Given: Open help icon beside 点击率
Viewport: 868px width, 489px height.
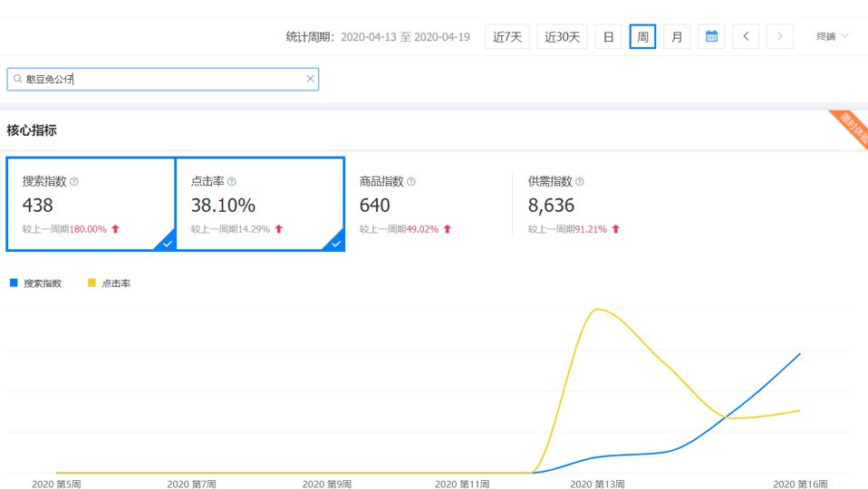Looking at the screenshot, I should [232, 182].
